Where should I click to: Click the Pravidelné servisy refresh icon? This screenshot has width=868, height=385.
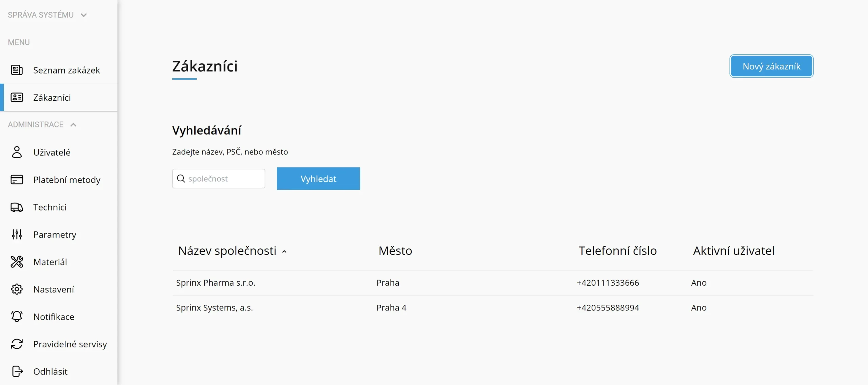pyautogui.click(x=17, y=344)
